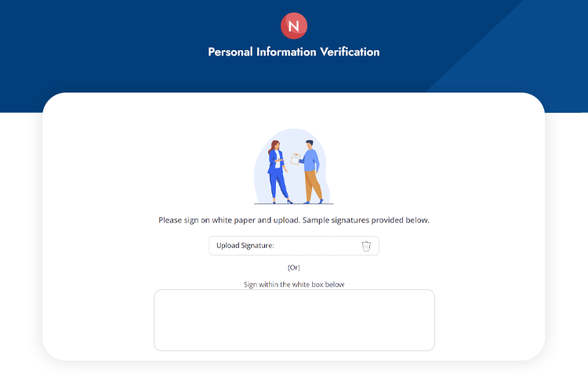Click the '(Or)' separator text
The image size is (588, 392).
[x=294, y=267]
